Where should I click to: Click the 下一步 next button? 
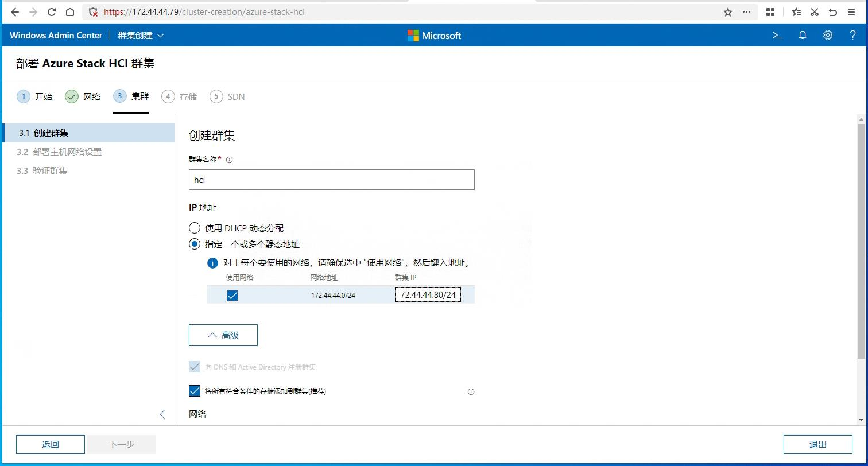click(122, 444)
